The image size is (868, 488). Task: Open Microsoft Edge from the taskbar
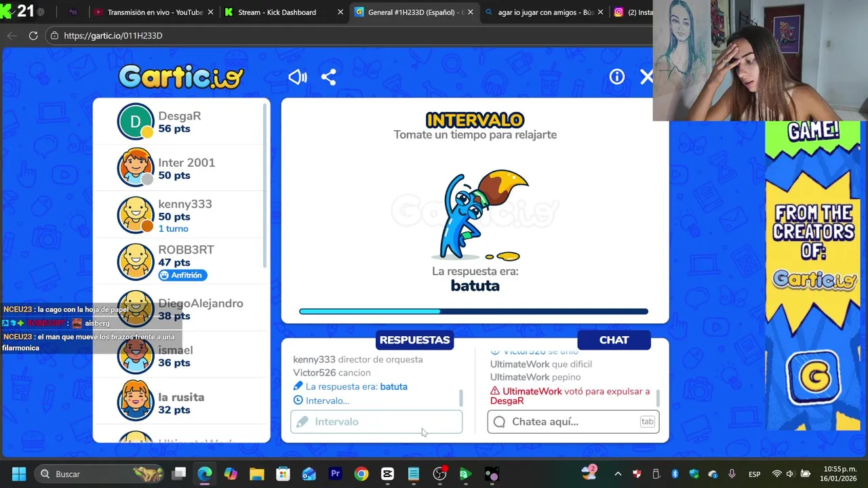[204, 474]
